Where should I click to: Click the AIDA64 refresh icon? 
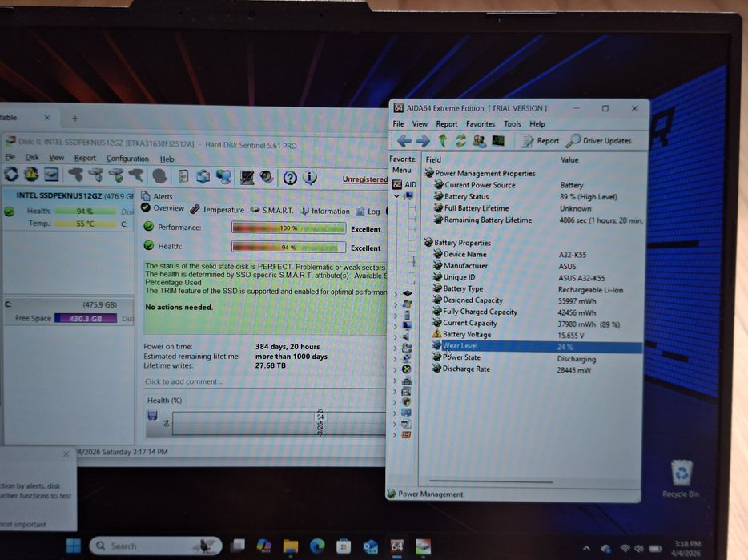[x=460, y=141]
